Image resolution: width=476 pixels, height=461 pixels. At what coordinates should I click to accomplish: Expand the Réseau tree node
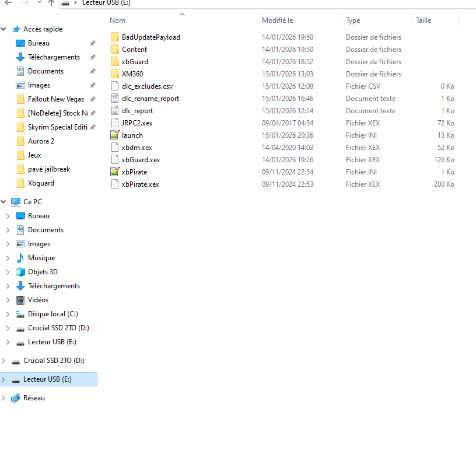pos(3,398)
